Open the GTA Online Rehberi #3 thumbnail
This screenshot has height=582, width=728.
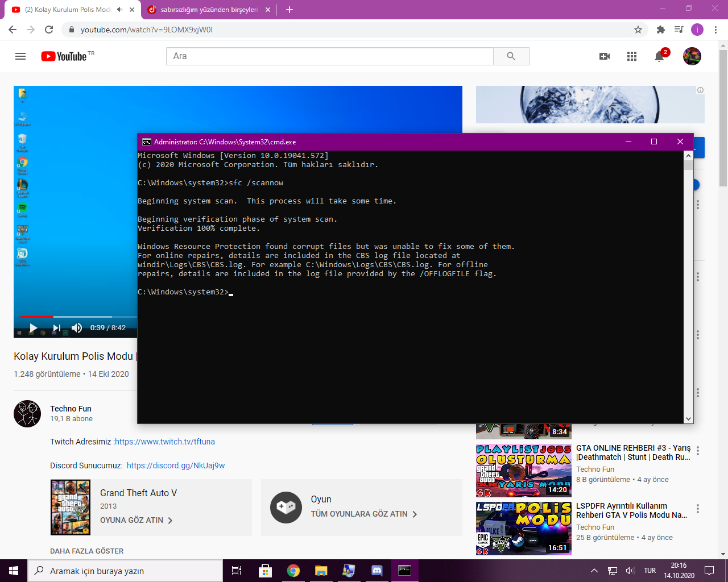pyautogui.click(x=523, y=470)
